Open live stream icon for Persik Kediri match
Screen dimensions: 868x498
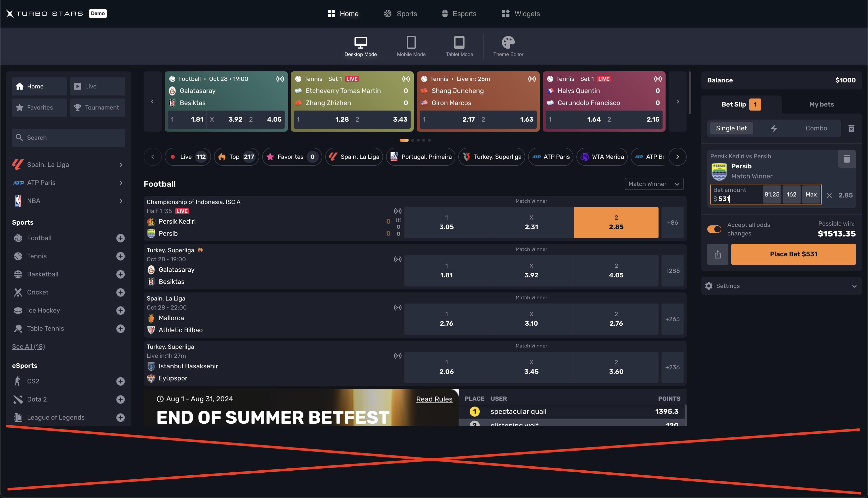[397, 211]
